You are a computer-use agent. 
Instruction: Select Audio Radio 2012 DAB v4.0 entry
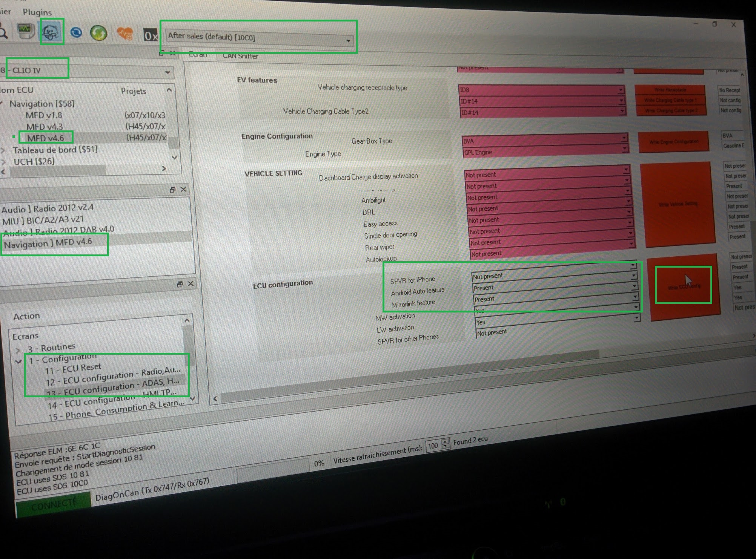(58, 230)
